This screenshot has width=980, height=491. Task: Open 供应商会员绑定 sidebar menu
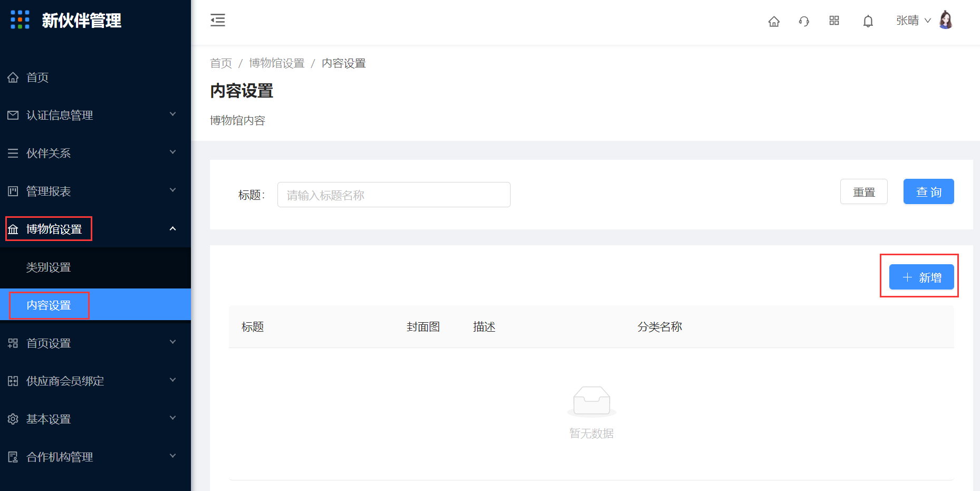(x=95, y=381)
